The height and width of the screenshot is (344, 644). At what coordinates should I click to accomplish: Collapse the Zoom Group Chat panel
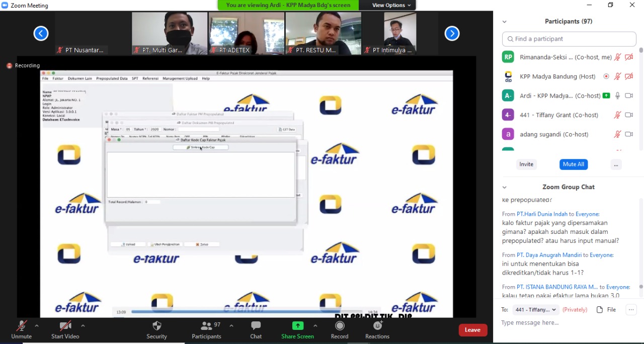[505, 187]
